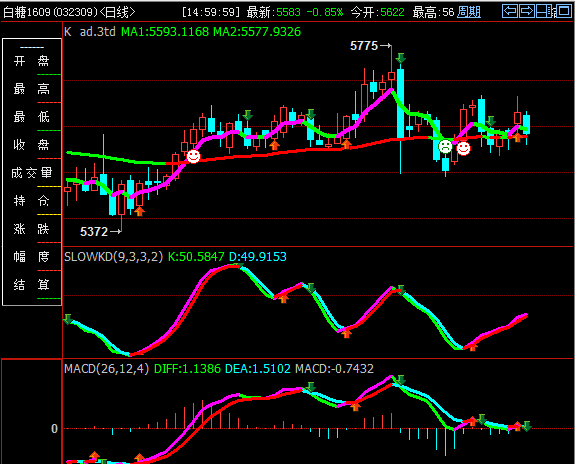Click the D:49.9153 value

257,256
